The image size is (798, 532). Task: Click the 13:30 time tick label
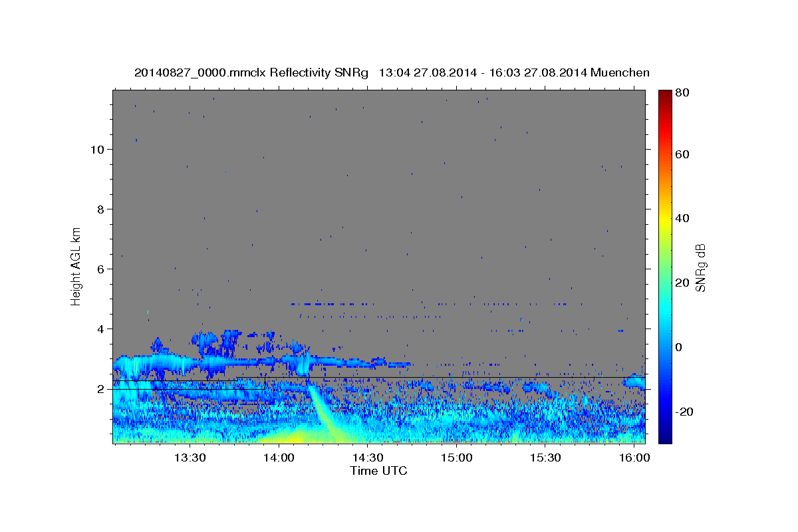click(190, 458)
